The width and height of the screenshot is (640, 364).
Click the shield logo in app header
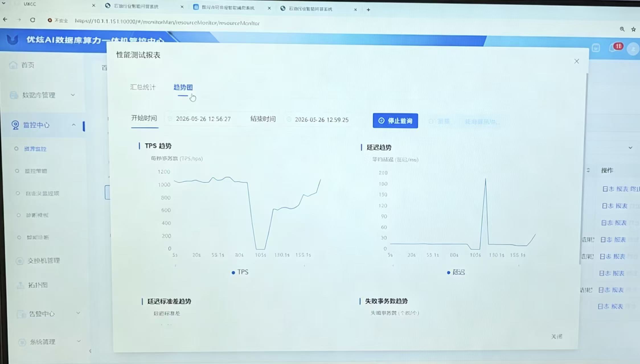pos(13,40)
